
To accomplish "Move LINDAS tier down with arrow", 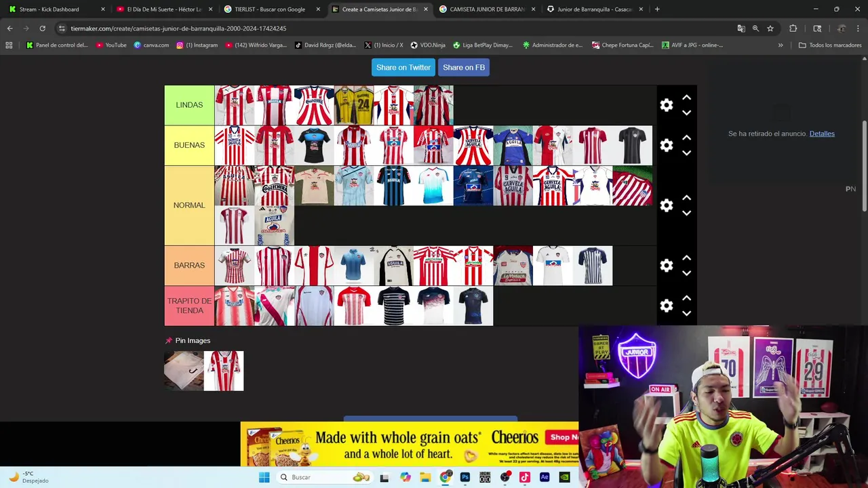I will point(686,113).
